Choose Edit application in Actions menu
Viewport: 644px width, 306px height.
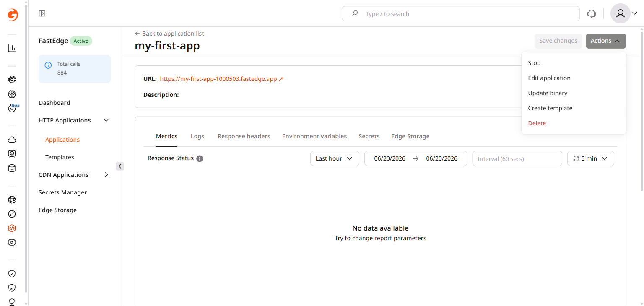click(574, 78)
